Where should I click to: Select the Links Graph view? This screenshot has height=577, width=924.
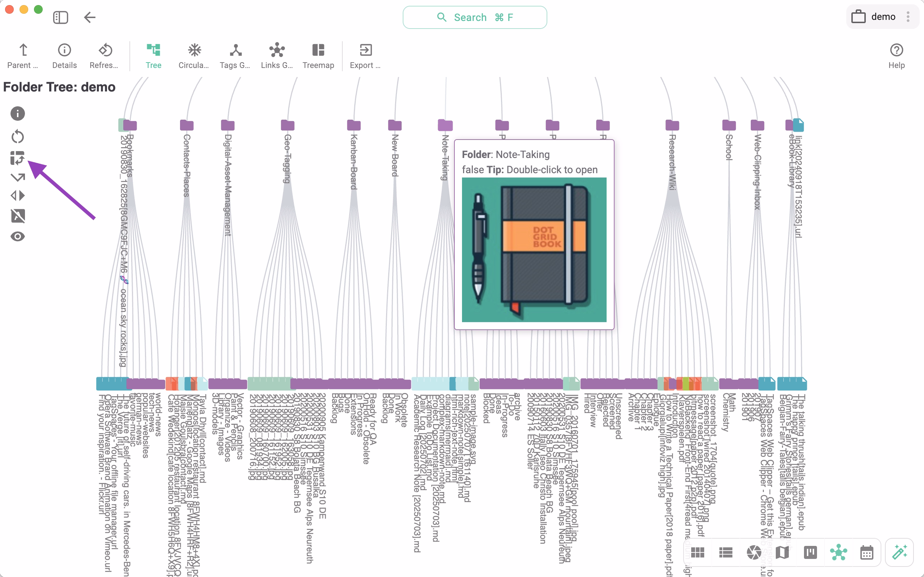[x=277, y=55]
